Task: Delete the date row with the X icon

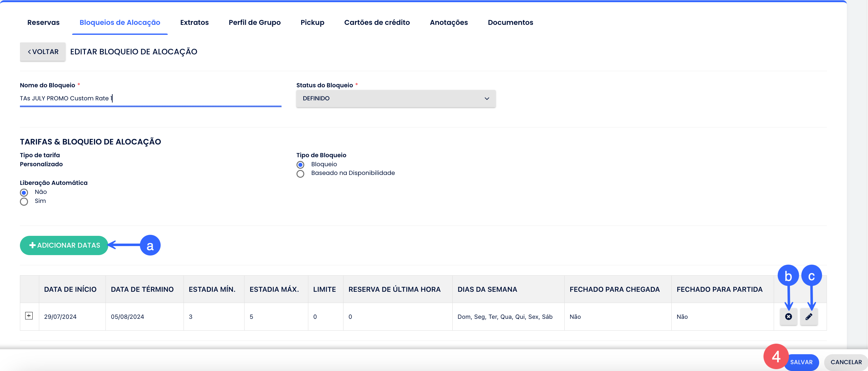Action: pos(788,316)
